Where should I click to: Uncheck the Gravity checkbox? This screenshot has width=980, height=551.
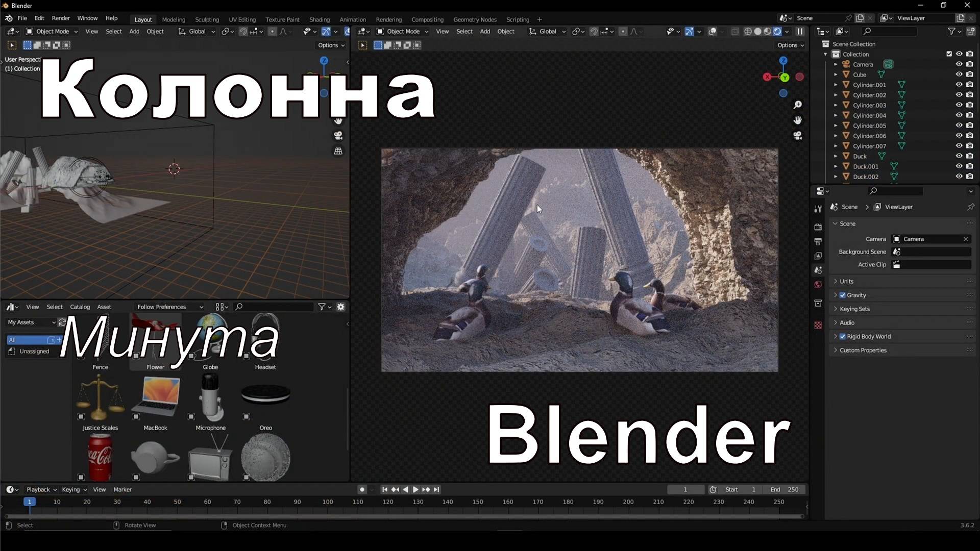pyautogui.click(x=843, y=295)
